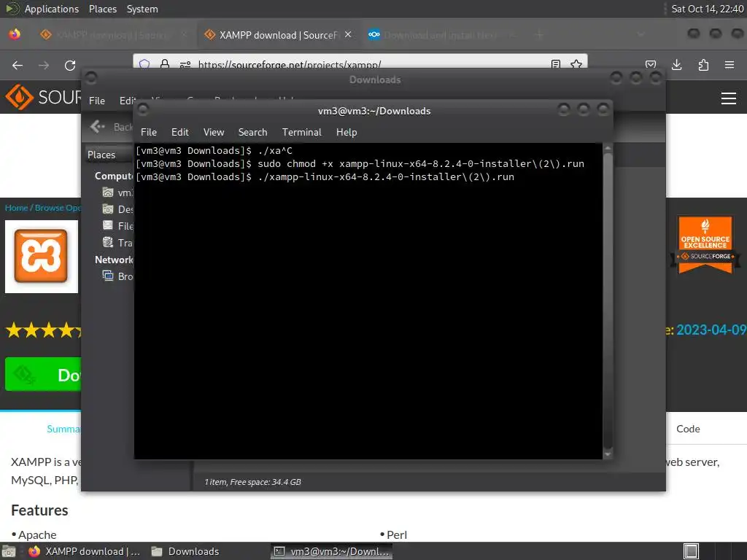Click the terminal scrollbar down arrow

tap(608, 454)
